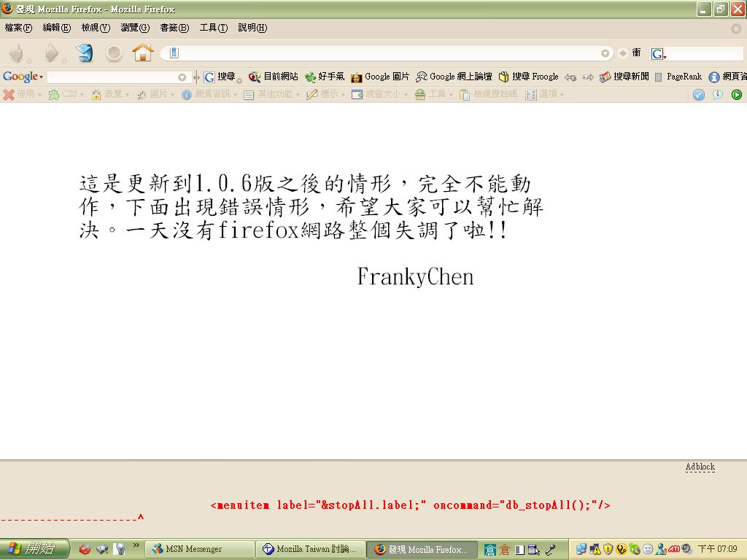The height and width of the screenshot is (560, 747).
Task: Open Web Developer 圖片 images menu
Action: pyautogui.click(x=155, y=94)
